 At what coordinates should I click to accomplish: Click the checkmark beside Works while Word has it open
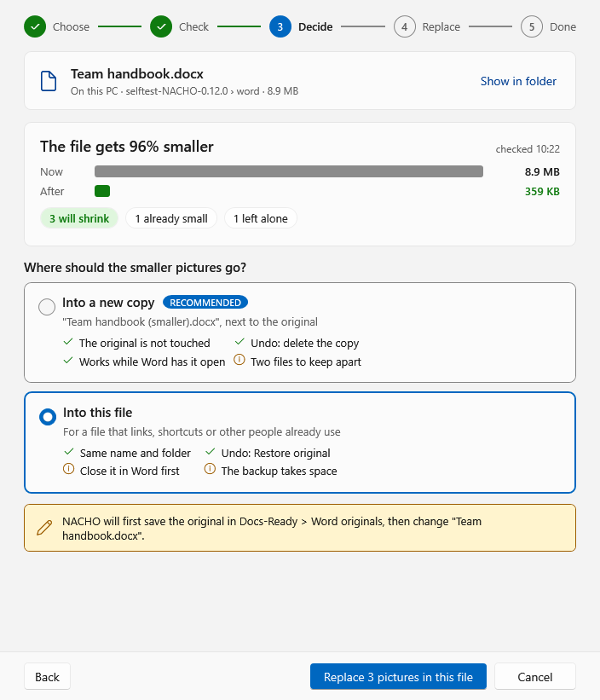click(68, 361)
